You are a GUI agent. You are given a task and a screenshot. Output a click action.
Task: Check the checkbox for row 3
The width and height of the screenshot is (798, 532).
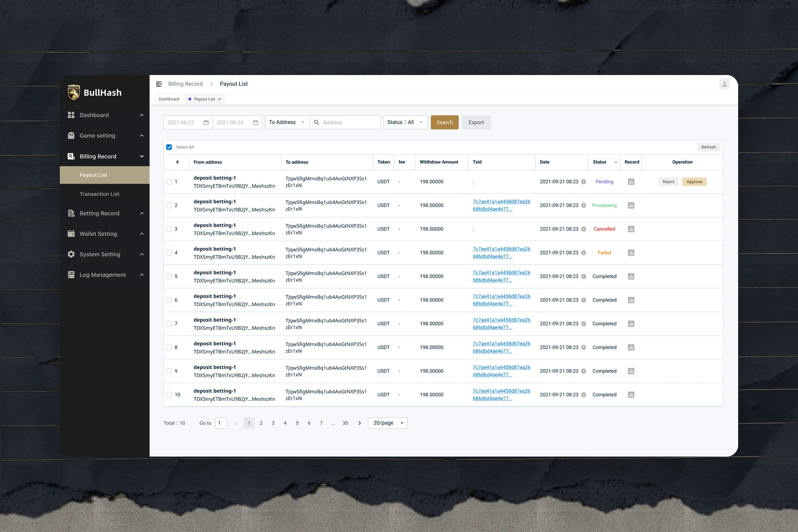(169, 229)
